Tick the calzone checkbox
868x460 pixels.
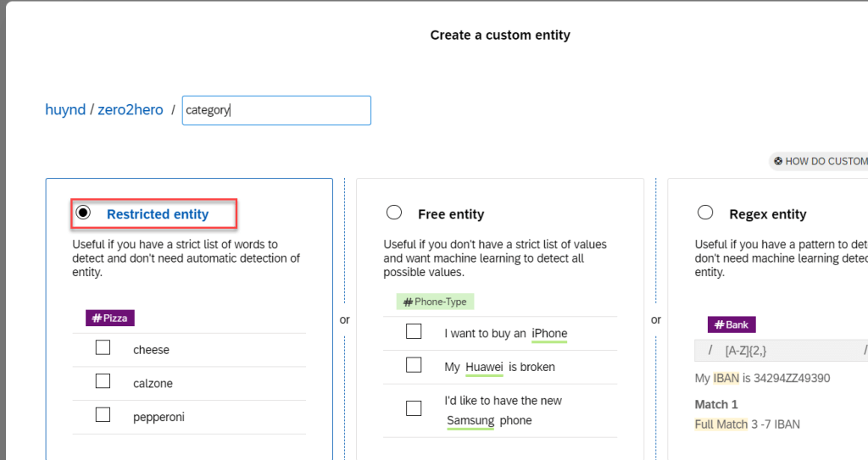point(103,382)
